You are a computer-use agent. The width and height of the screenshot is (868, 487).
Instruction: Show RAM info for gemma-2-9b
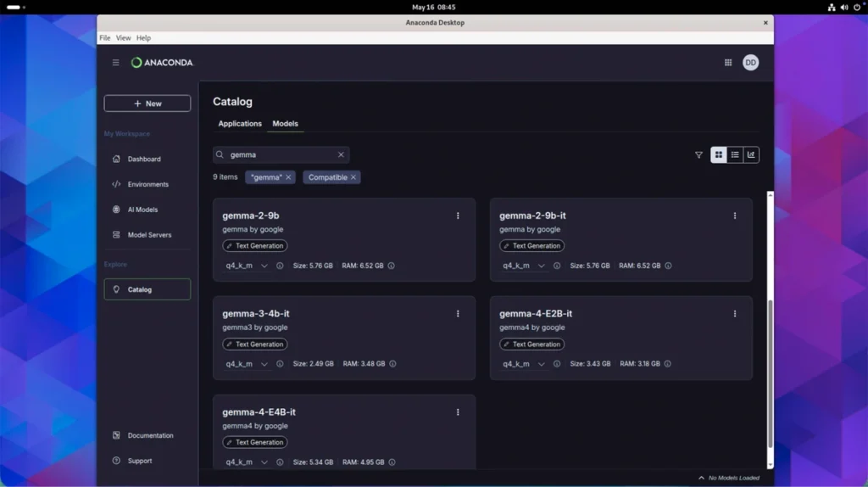pos(392,266)
